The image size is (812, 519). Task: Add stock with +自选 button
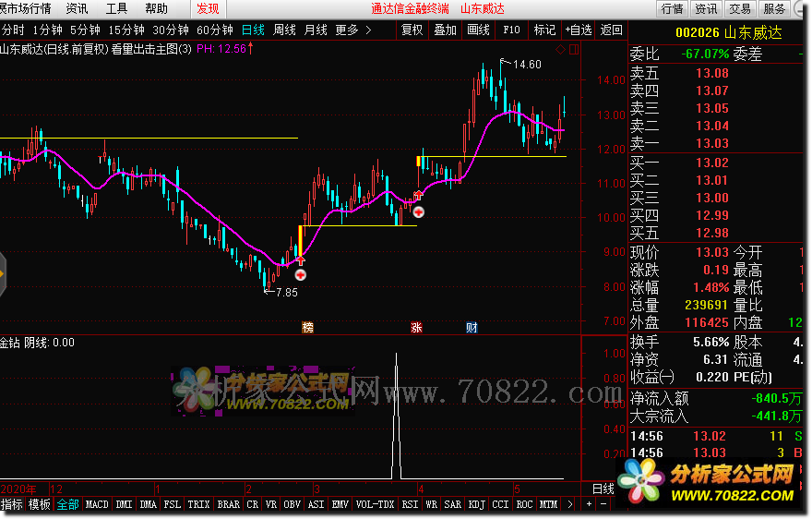pos(579,30)
